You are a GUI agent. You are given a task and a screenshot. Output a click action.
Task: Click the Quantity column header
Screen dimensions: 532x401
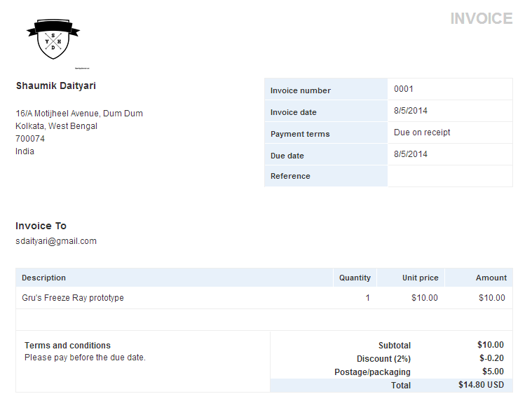(x=355, y=278)
